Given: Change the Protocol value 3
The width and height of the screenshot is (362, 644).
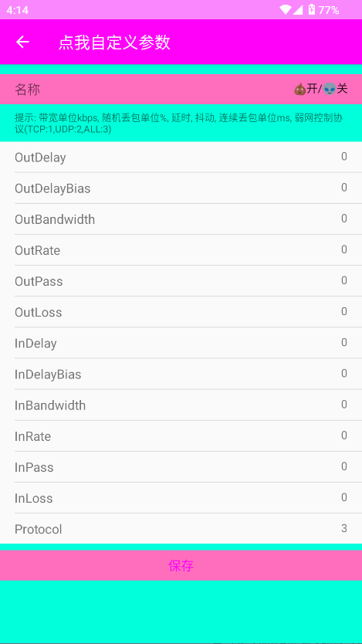Looking at the screenshot, I should coord(344,529).
